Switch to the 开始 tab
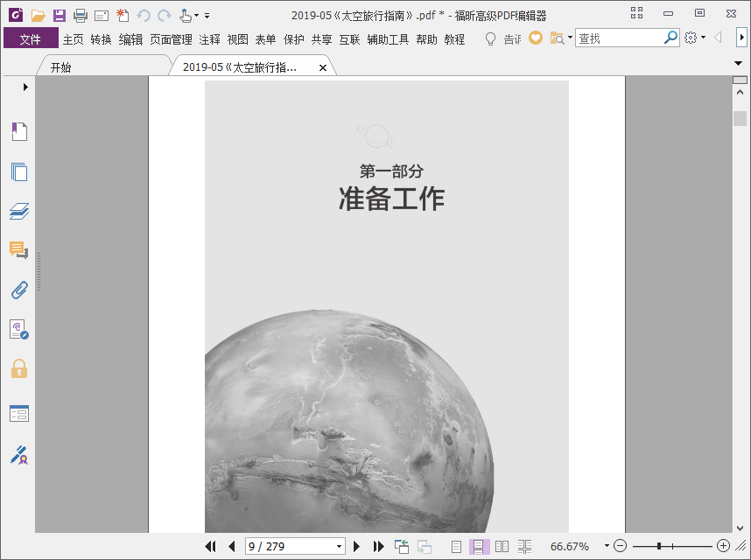The height and width of the screenshot is (560, 751). click(x=61, y=67)
